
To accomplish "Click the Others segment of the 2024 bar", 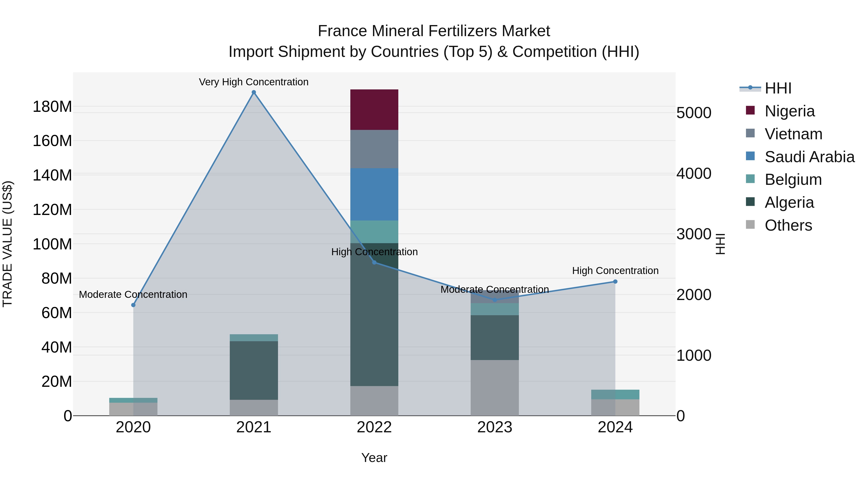I will pyautogui.click(x=615, y=408).
